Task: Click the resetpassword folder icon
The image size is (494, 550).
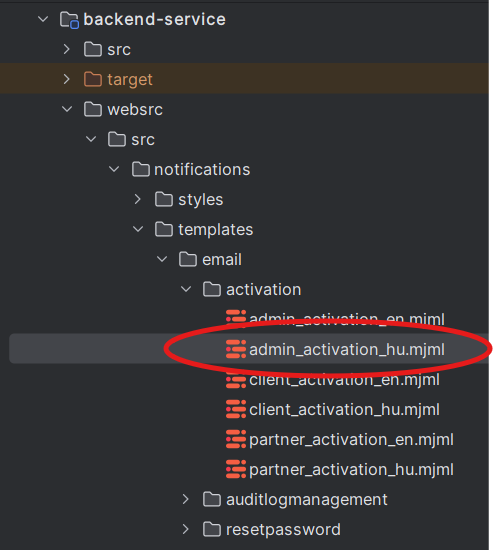Action: tap(212, 529)
